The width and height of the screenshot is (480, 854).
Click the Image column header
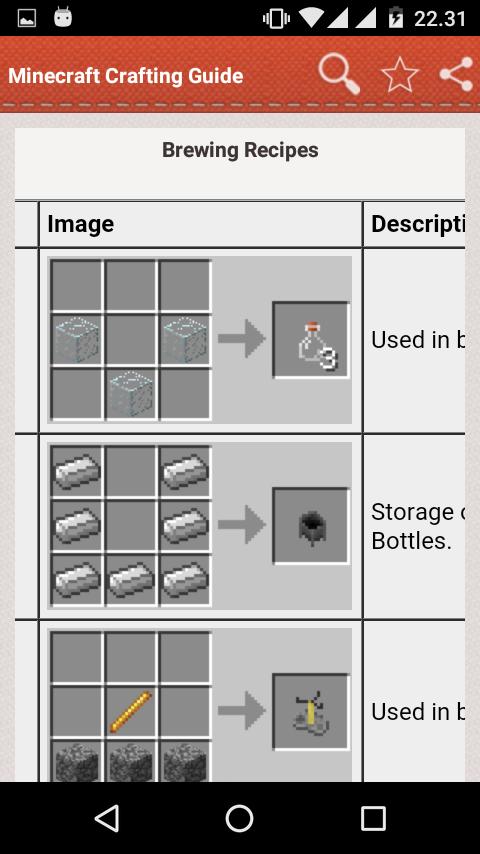click(x=81, y=224)
